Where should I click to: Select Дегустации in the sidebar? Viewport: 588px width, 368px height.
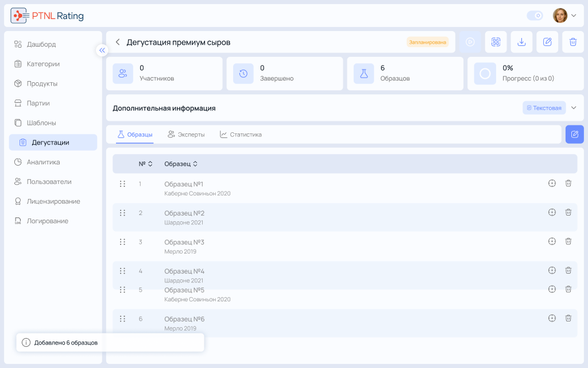(53, 143)
